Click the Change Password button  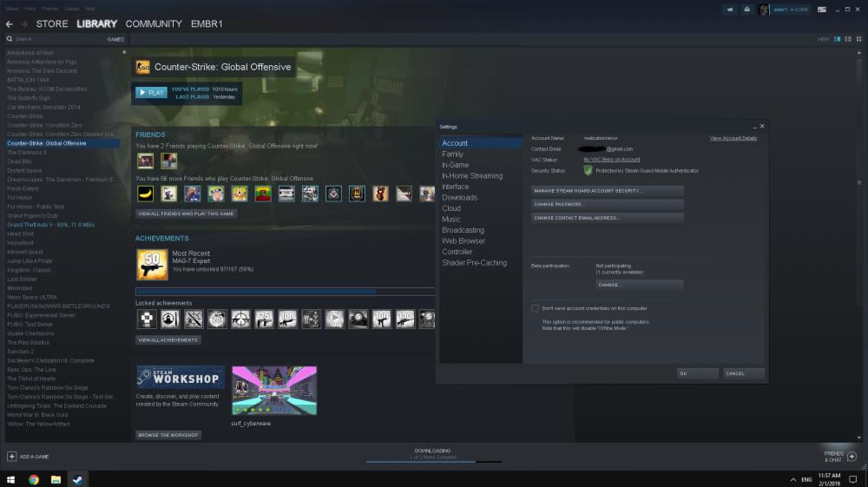click(x=608, y=204)
